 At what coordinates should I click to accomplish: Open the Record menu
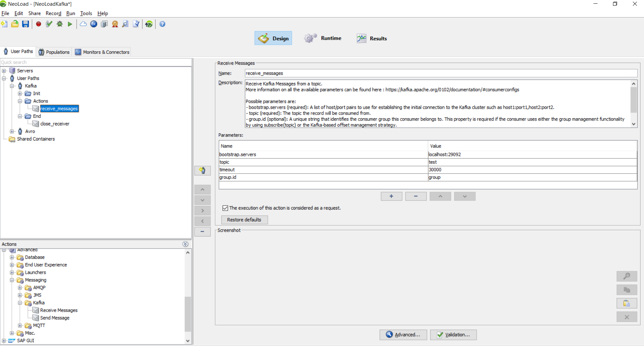(x=53, y=13)
